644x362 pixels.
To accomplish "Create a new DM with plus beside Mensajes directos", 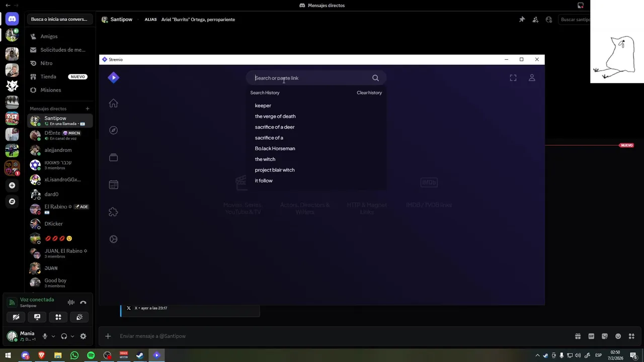I will 87,109.
